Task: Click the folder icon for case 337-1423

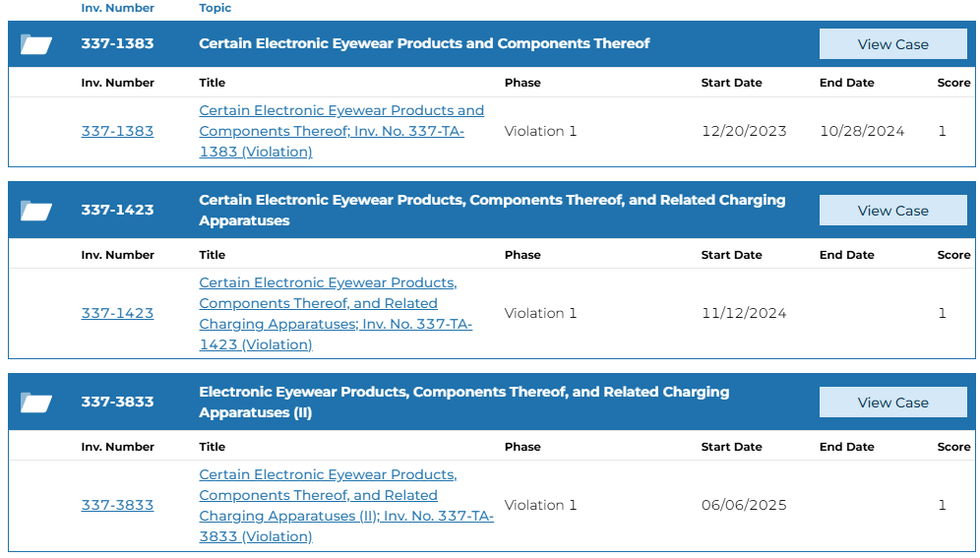Action: coord(35,211)
